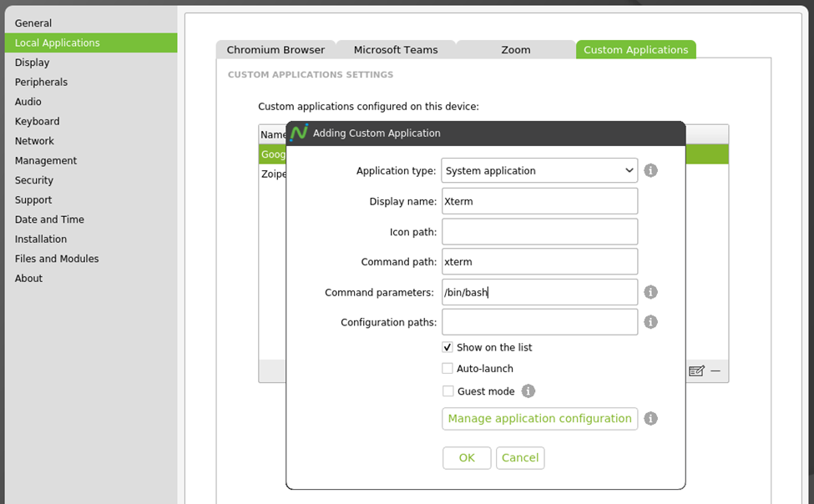Confirm dialog with the OK button

click(x=467, y=458)
